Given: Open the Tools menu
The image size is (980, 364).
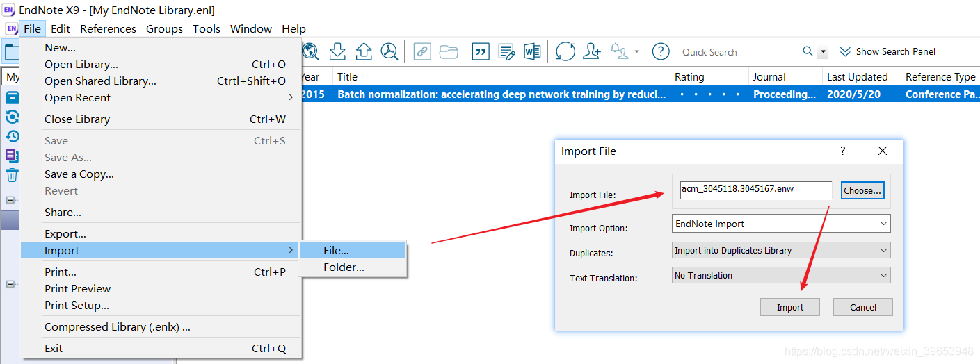Looking at the screenshot, I should [207, 28].
